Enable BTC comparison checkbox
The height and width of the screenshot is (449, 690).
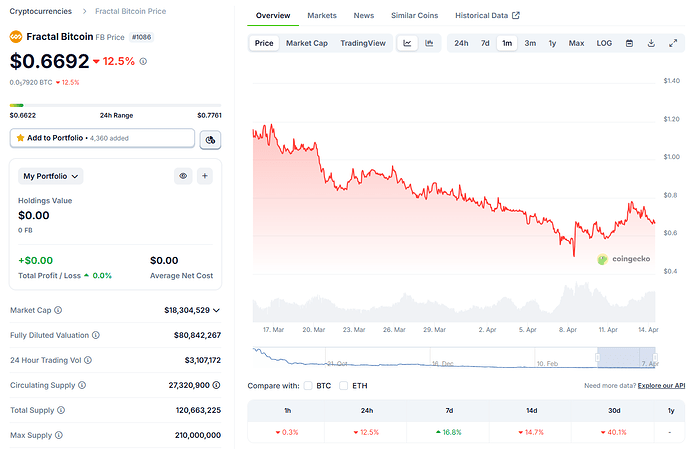[x=308, y=386]
